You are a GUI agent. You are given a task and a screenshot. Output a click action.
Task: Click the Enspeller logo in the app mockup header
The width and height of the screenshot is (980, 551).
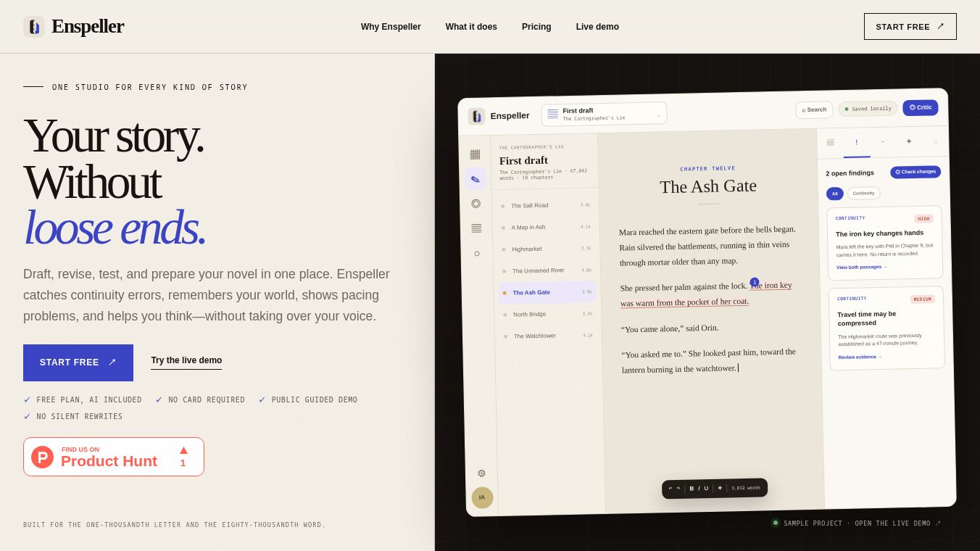click(x=499, y=116)
